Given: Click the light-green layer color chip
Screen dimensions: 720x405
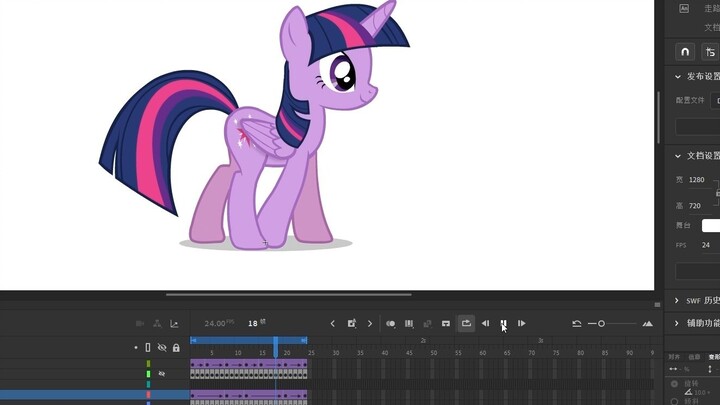Looking at the screenshot, I should (148, 374).
